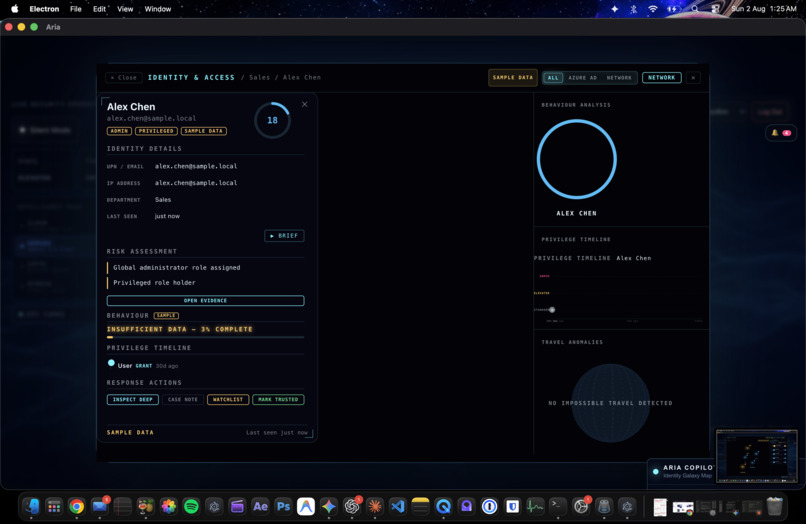This screenshot has width=806, height=524.
Task: Click the IDENTITY & ACCESS breadcrumb
Action: (191, 78)
